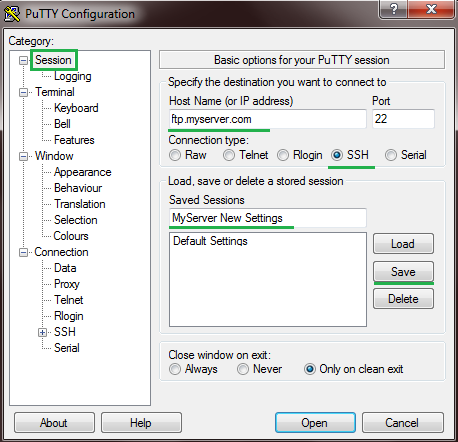
Task: Open the Keyboard category
Action: tap(76, 108)
